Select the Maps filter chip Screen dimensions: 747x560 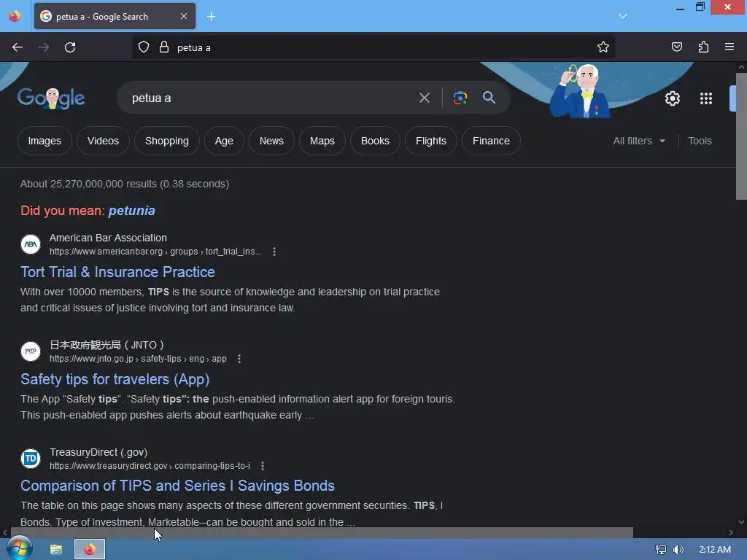pyautogui.click(x=322, y=141)
